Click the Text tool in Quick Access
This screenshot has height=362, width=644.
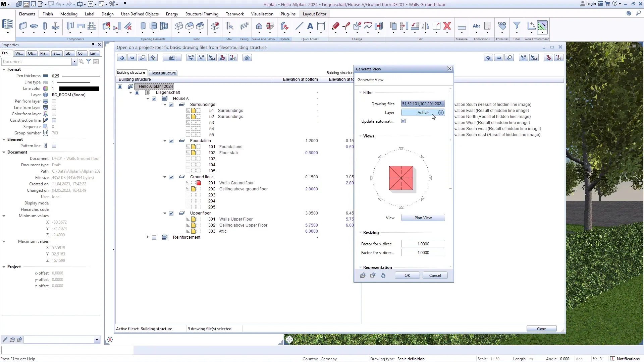[310, 26]
